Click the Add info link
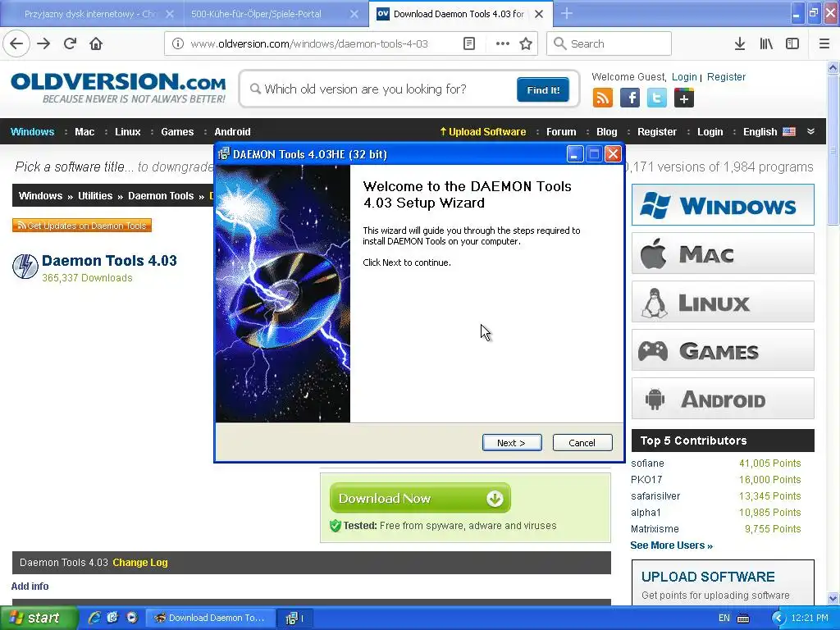The width and height of the screenshot is (840, 630). [x=30, y=587]
